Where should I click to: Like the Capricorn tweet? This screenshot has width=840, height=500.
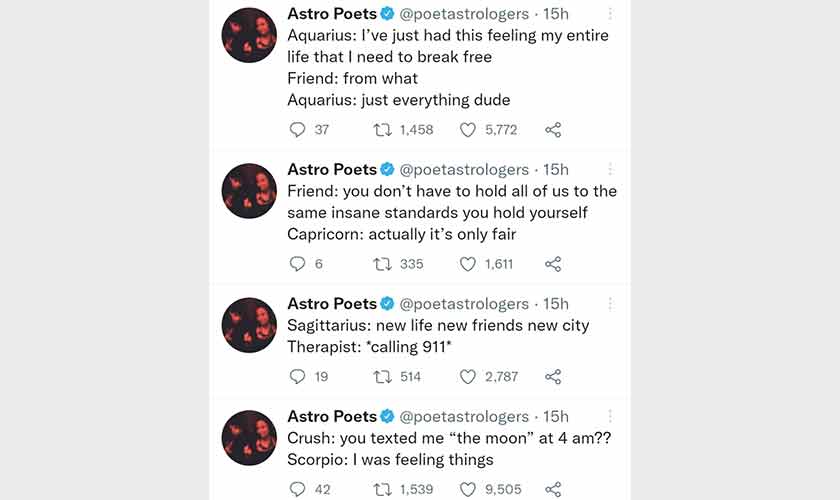click(x=468, y=264)
